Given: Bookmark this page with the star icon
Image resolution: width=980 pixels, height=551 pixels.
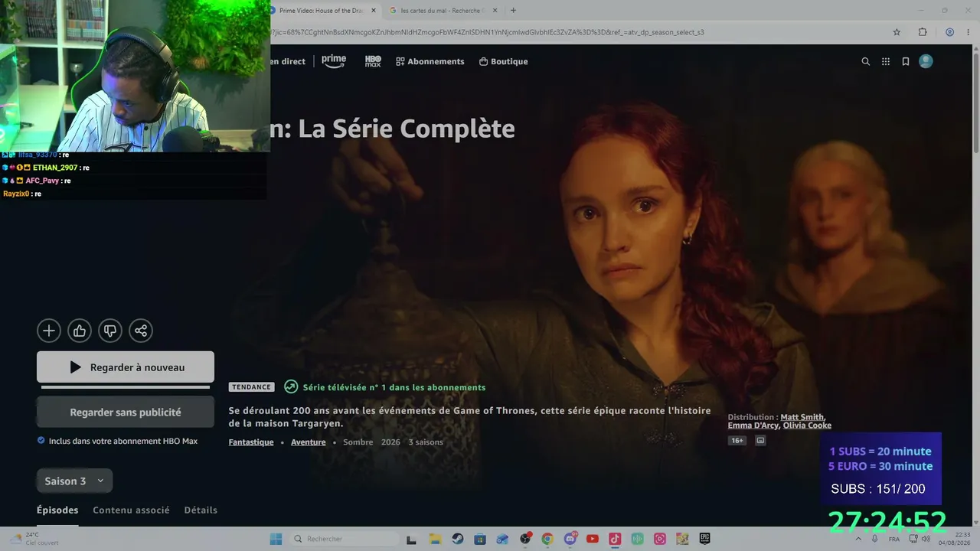Looking at the screenshot, I should click(897, 32).
